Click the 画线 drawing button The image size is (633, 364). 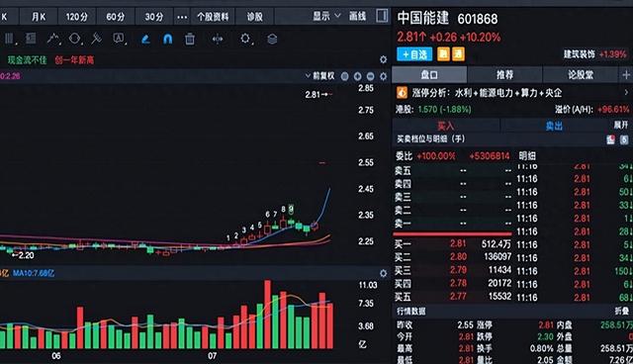pyautogui.click(x=357, y=16)
